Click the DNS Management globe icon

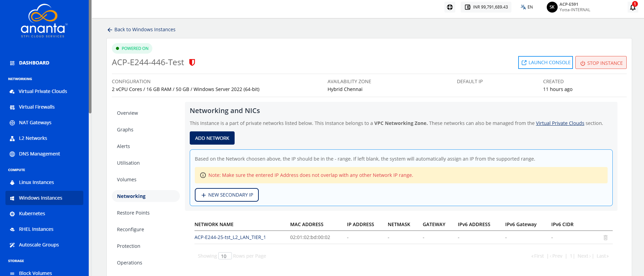click(12, 154)
